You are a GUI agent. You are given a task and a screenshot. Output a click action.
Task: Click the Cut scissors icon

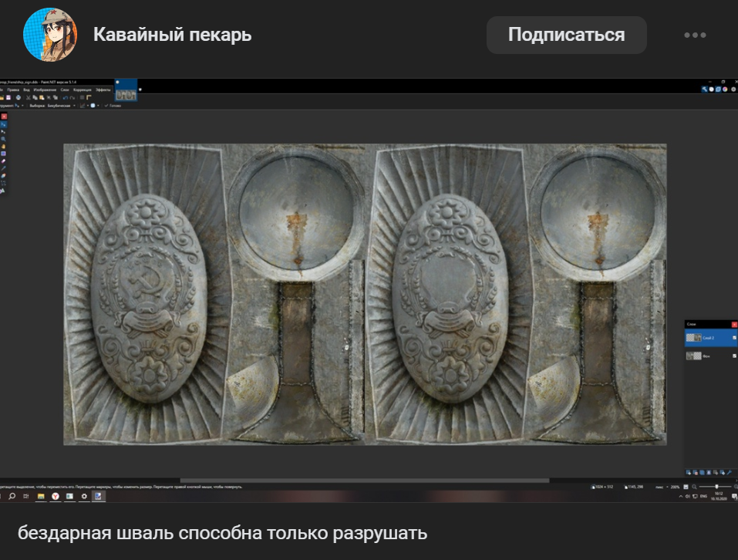[x=29, y=97]
